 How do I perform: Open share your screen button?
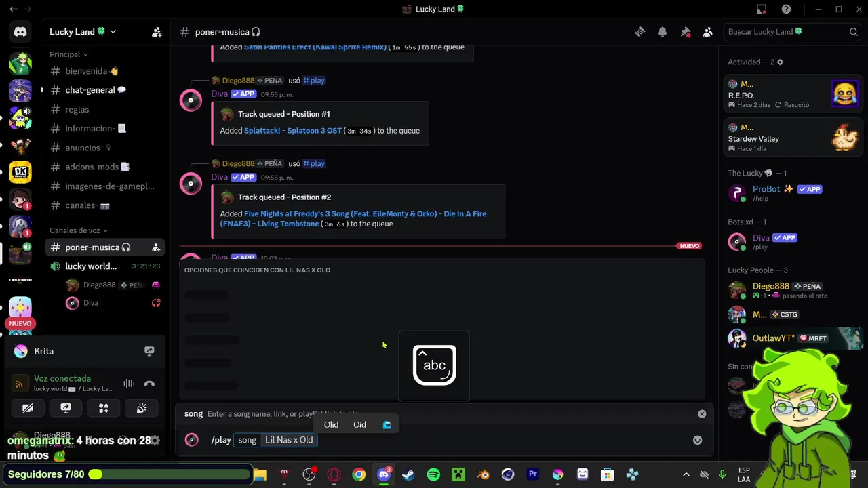point(66,408)
